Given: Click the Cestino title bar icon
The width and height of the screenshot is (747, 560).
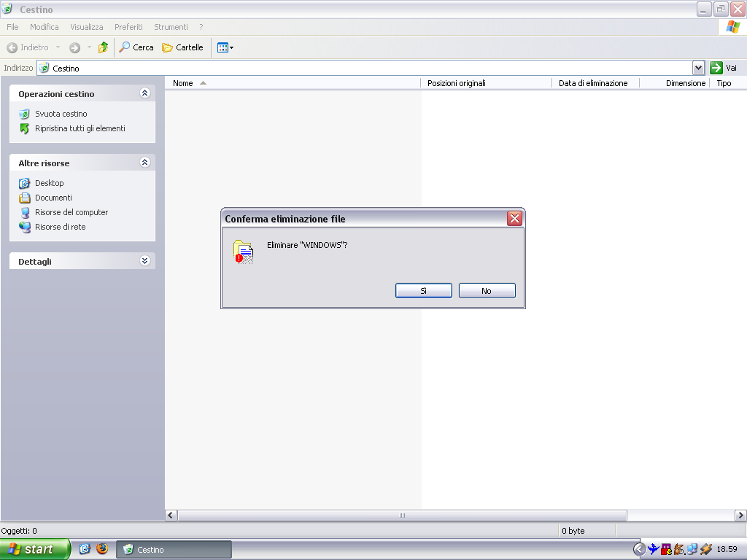Looking at the screenshot, I should click(7, 9).
